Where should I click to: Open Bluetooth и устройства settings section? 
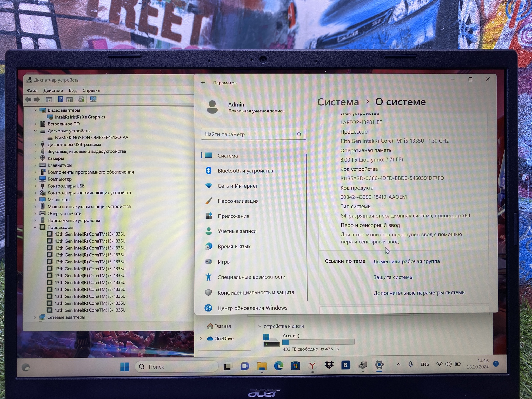pos(245,171)
